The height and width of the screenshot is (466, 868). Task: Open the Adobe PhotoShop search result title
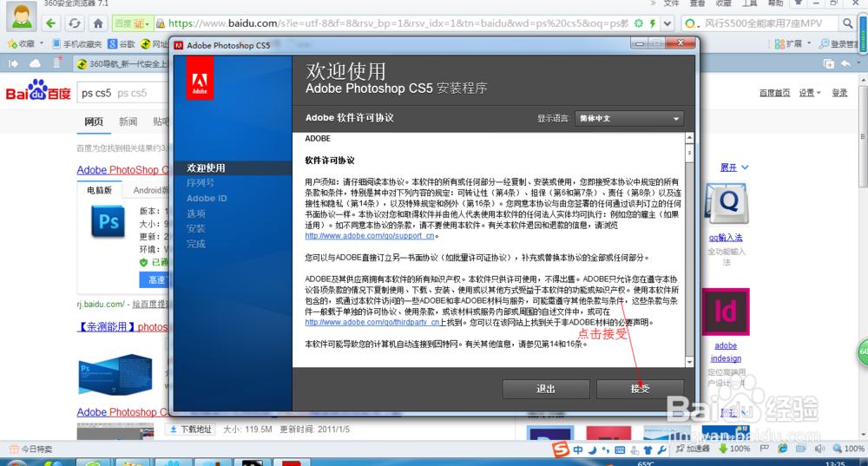tap(122, 170)
